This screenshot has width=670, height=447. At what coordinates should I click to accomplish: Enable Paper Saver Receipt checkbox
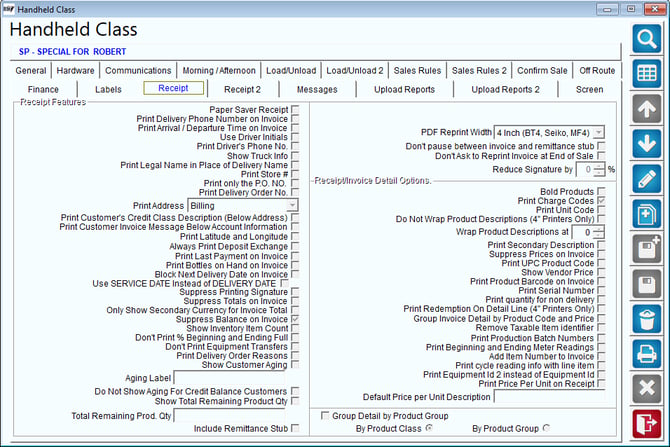tap(295, 109)
